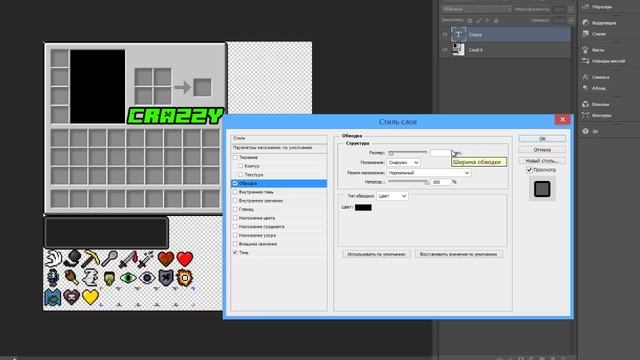Image resolution: width=640 pixels, height=360 pixels.
Task: Open the Каналы (Channels) panel icon
Action: coord(586,104)
